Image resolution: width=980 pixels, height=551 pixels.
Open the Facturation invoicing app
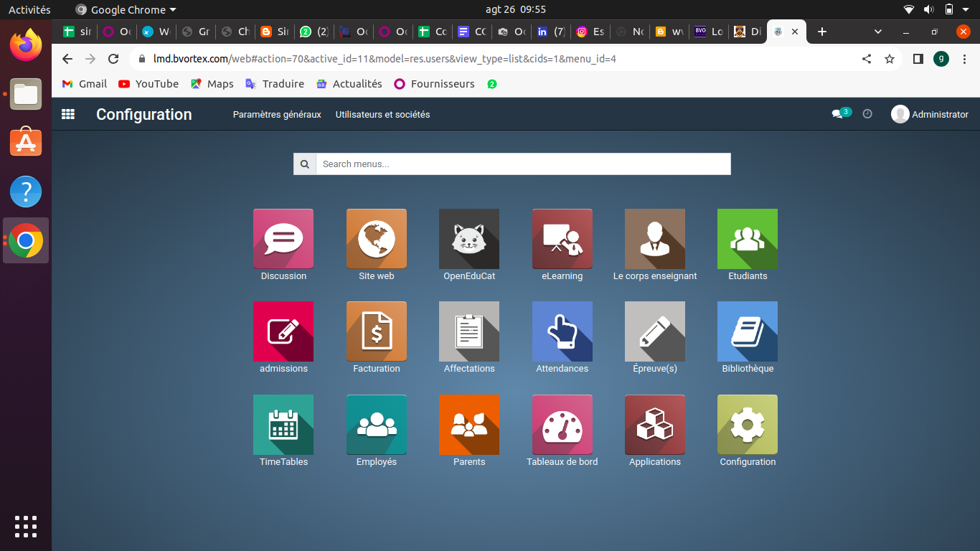click(376, 331)
